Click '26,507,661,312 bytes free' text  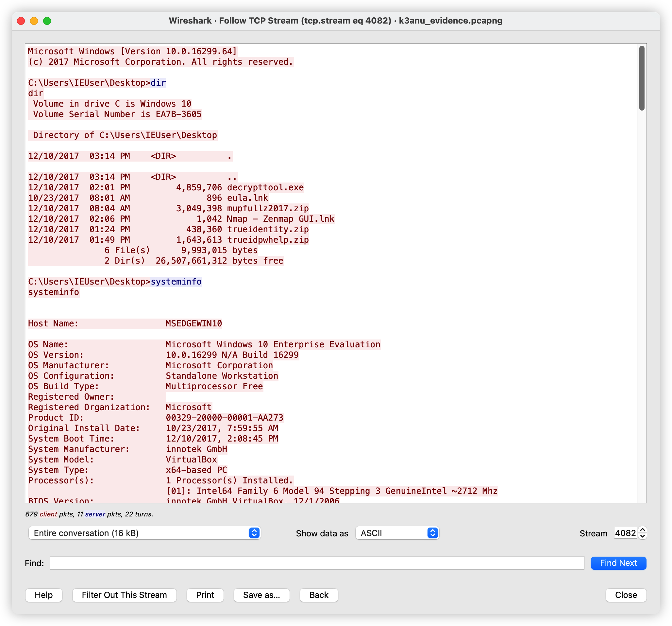[x=219, y=261]
